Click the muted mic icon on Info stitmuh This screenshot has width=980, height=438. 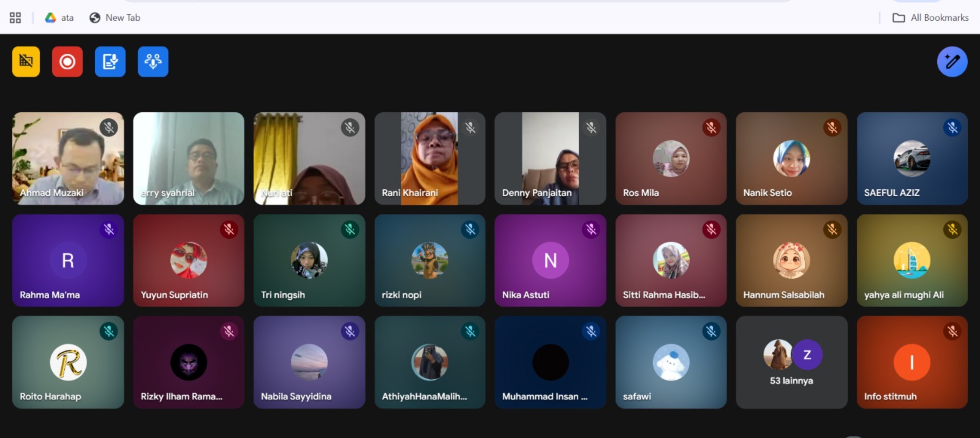pos(952,331)
